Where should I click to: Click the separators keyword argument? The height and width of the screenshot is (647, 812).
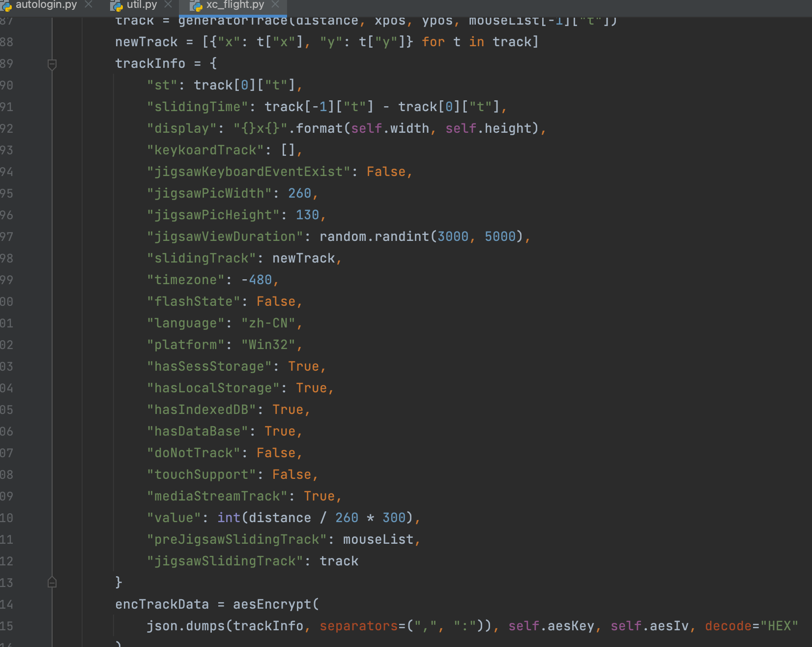click(x=359, y=626)
